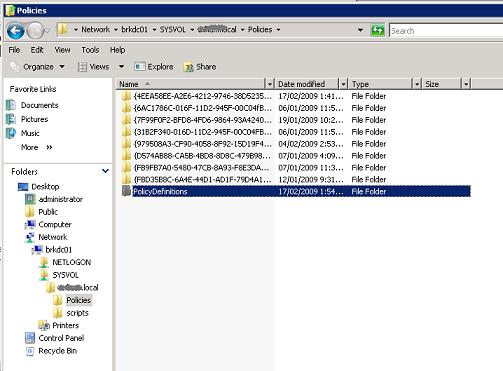This screenshot has height=371, width=503.
Task: Select folder {F8D35B8C-6A4E-44D1-AD1F-79D4A1...
Action: (x=203, y=180)
